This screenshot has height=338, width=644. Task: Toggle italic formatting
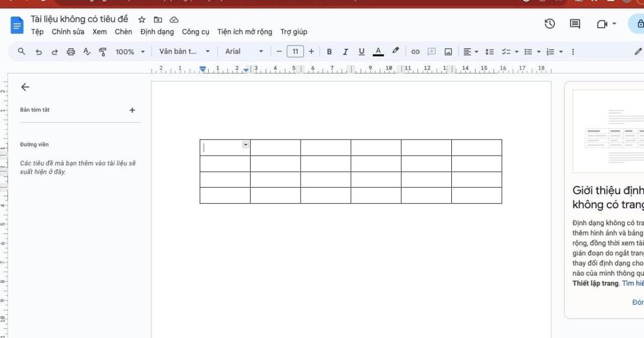pyautogui.click(x=345, y=52)
